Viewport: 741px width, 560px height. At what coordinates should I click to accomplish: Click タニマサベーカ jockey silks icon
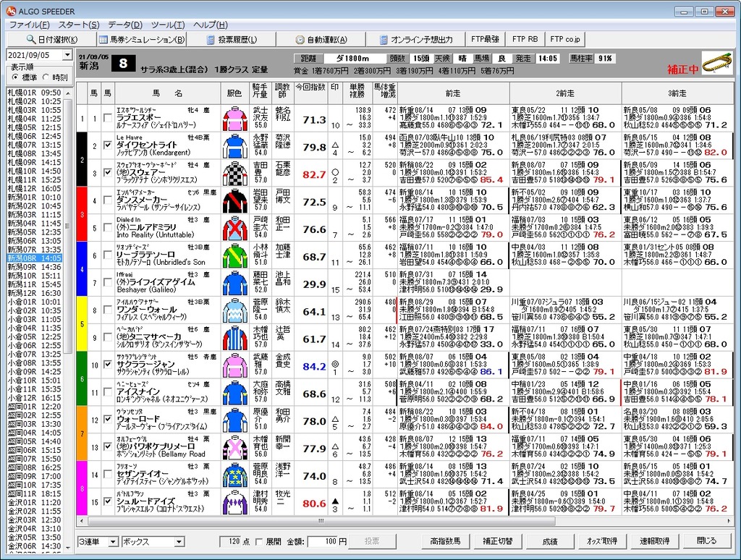(235, 339)
